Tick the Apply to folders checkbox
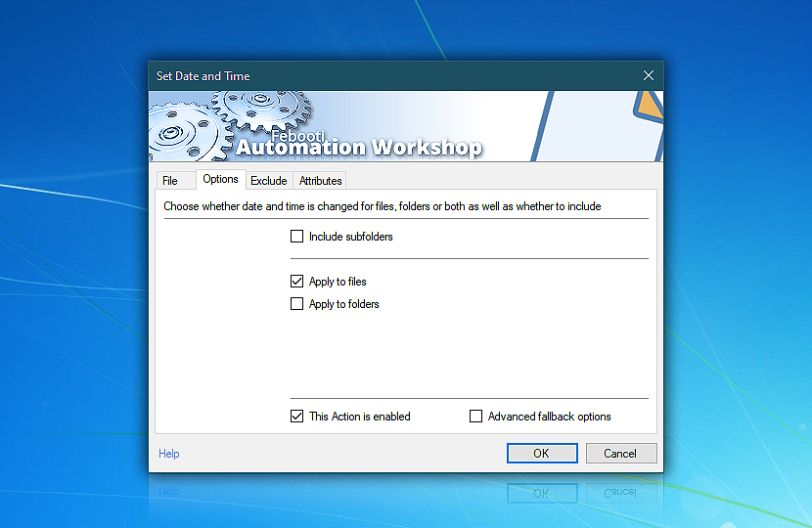812x528 pixels. point(297,304)
